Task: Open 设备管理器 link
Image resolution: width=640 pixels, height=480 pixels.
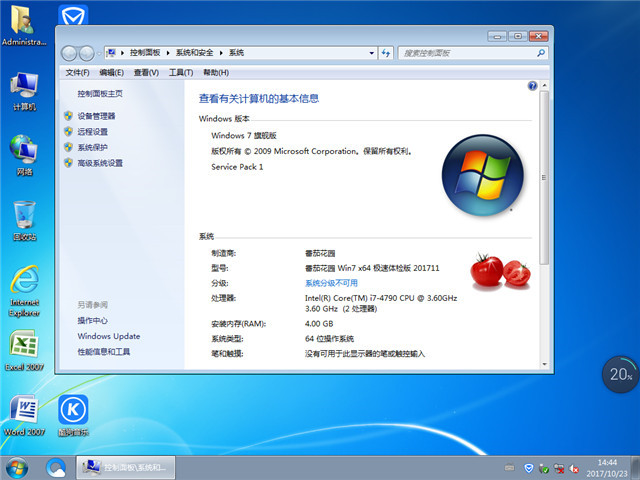Action: click(96, 116)
